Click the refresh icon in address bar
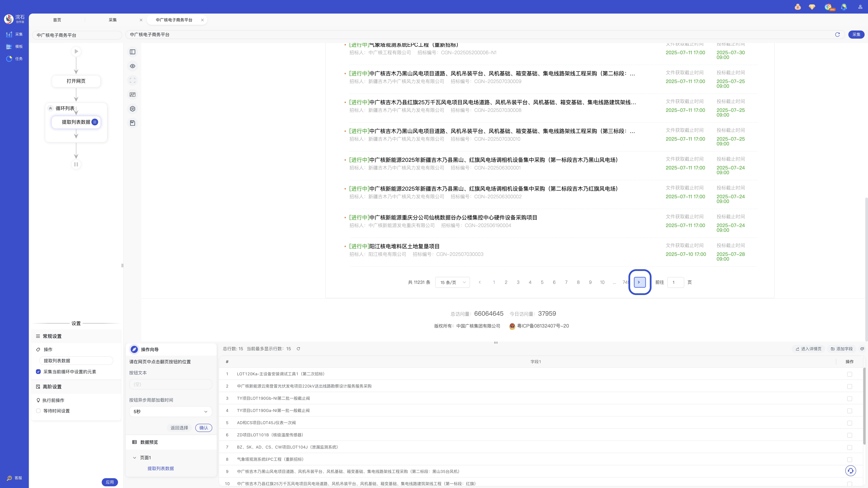868x488 pixels. pos(837,34)
